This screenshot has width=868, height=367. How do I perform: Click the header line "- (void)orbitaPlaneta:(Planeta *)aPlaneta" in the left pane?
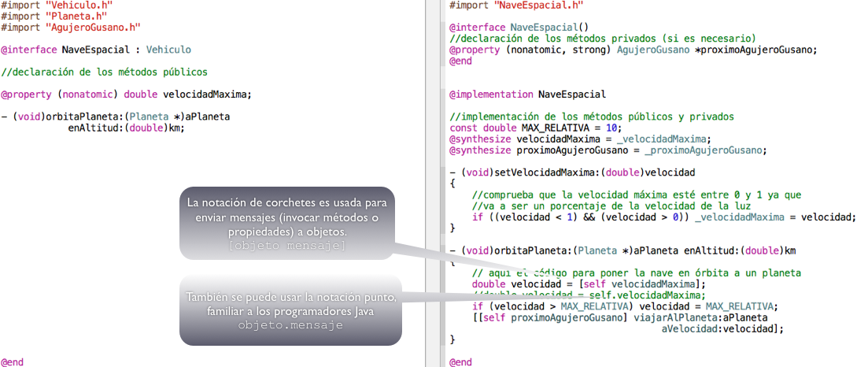point(115,117)
